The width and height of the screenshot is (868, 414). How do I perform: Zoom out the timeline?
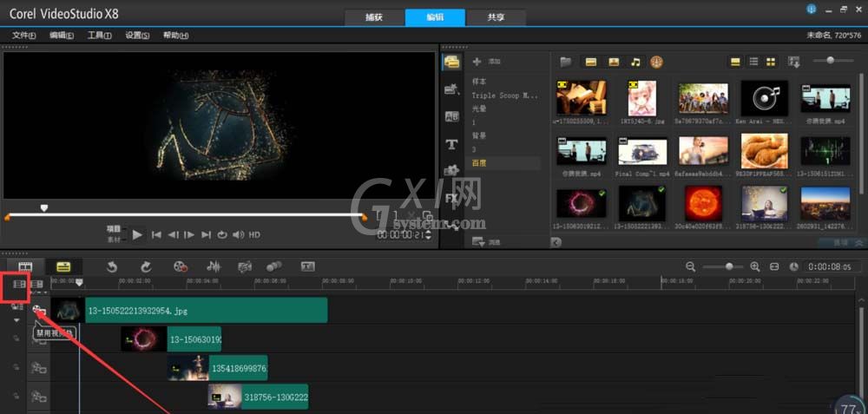click(x=690, y=266)
